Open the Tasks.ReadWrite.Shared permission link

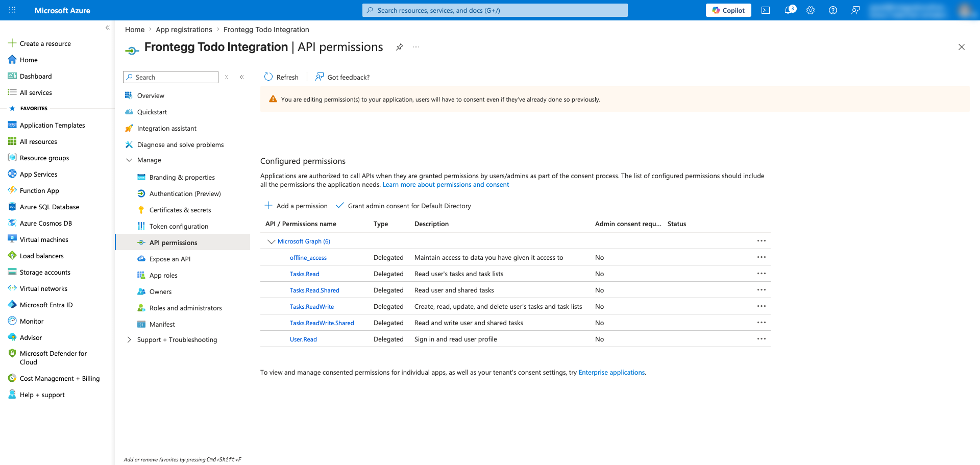click(322, 323)
